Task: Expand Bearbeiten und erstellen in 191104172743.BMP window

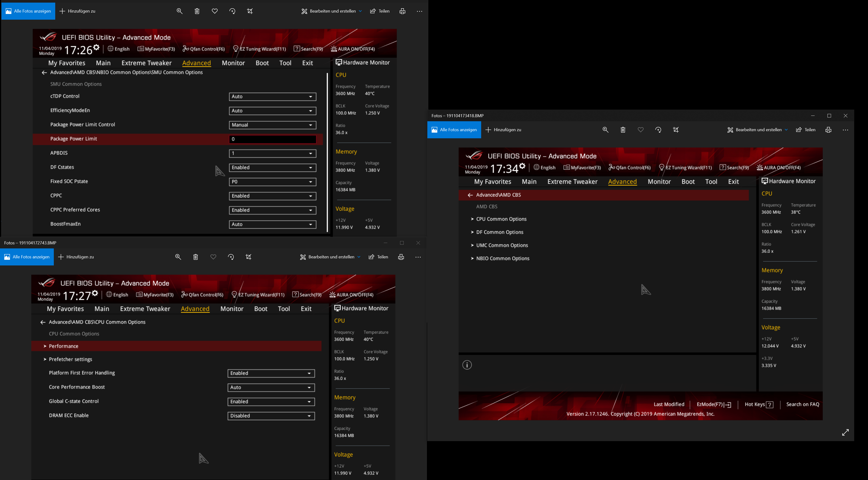Action: 330,257
